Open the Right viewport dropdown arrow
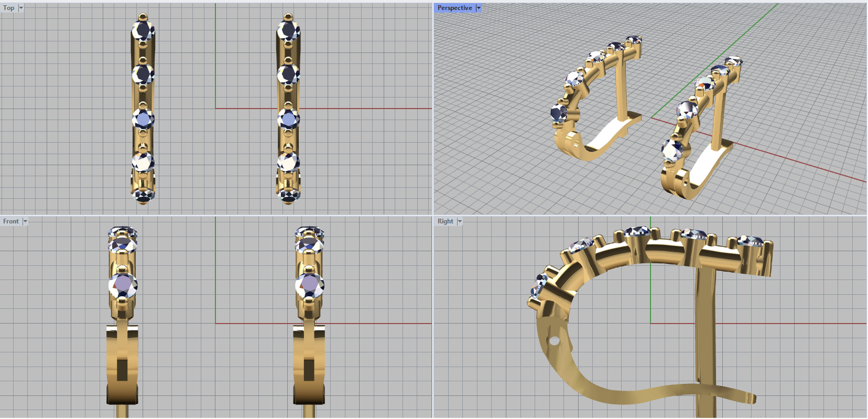This screenshot has height=419, width=868. [x=459, y=221]
